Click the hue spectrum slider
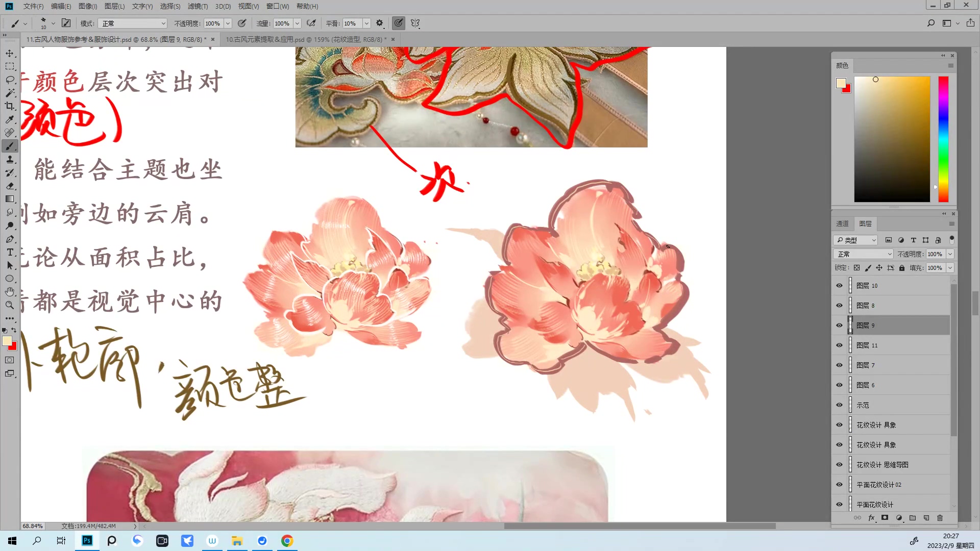Image resolution: width=980 pixels, height=551 pixels. pyautogui.click(x=943, y=139)
